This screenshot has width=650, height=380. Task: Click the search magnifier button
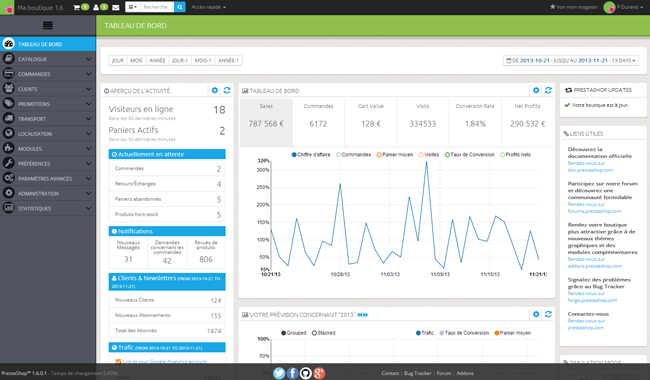click(x=179, y=7)
